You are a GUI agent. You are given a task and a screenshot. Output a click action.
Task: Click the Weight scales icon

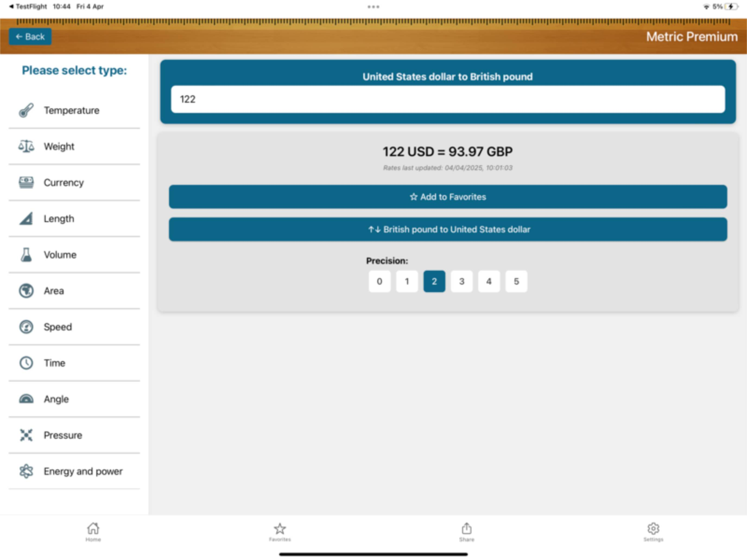[26, 147]
